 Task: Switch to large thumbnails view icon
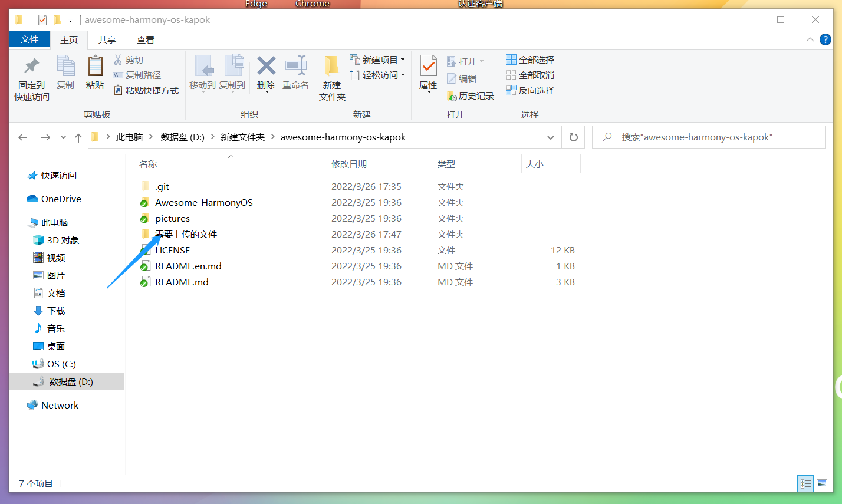[822, 483]
